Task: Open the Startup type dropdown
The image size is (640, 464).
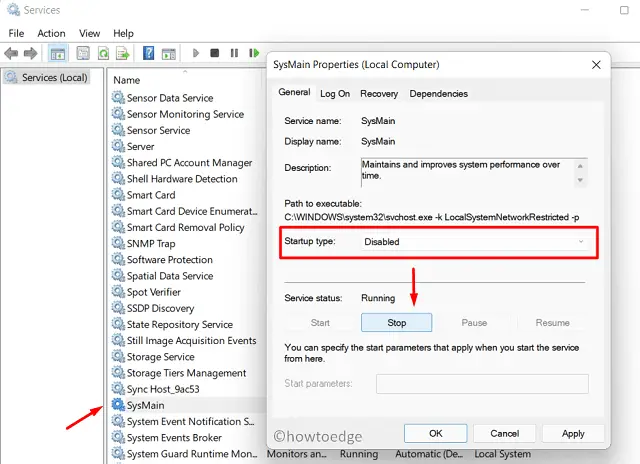Action: [x=474, y=241]
